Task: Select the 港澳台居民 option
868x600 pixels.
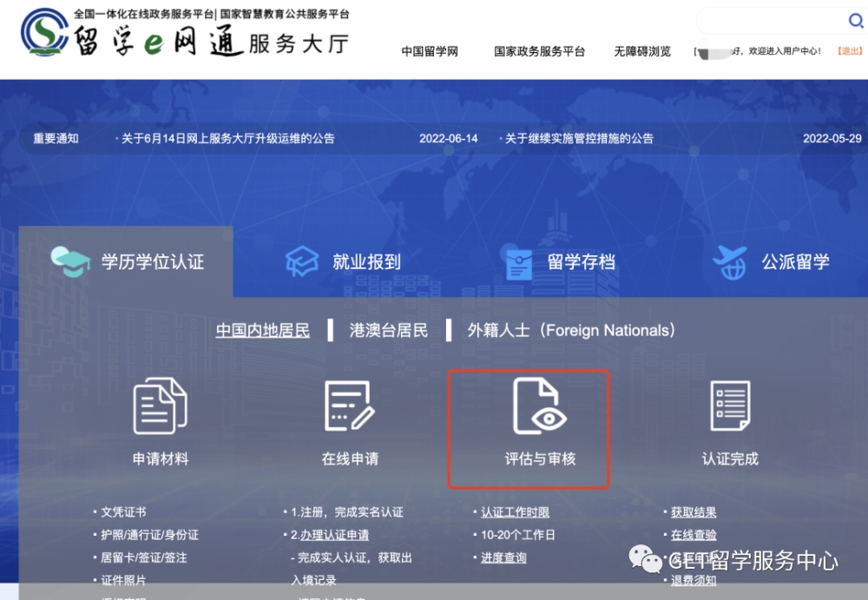Action: click(389, 330)
